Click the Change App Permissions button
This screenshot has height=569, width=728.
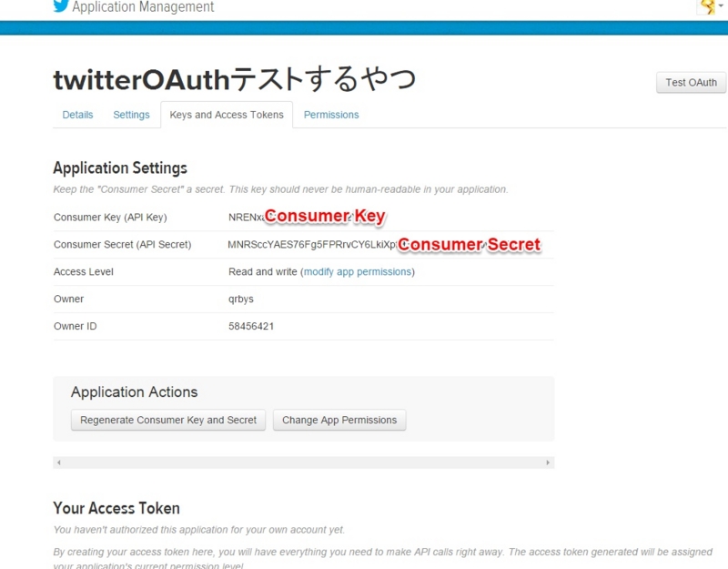click(339, 420)
